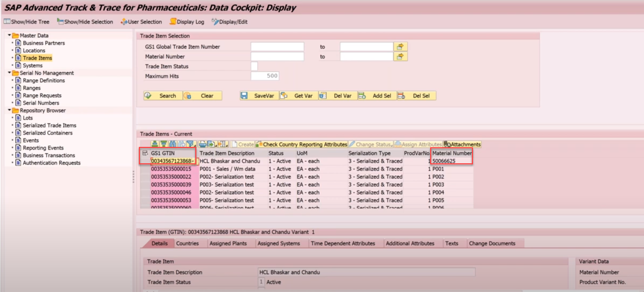Viewport: 644px width, 292px height.
Task: Click the select-all icon left of GS1 GTIN header
Action: tap(145, 153)
